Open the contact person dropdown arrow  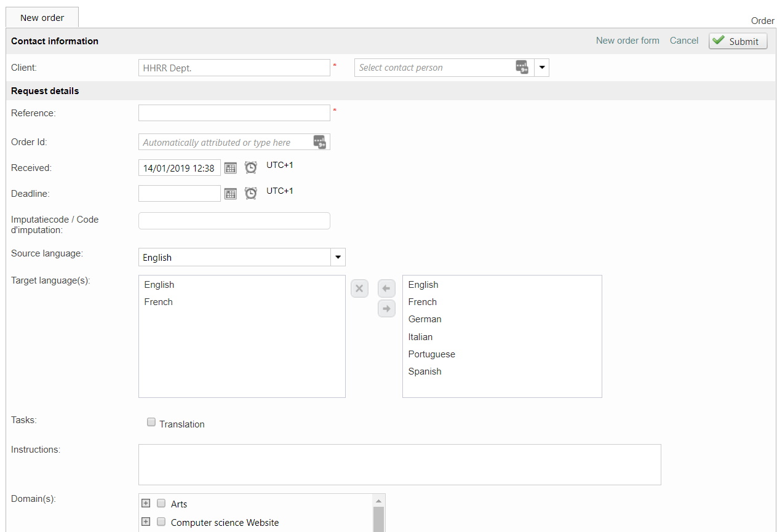541,68
